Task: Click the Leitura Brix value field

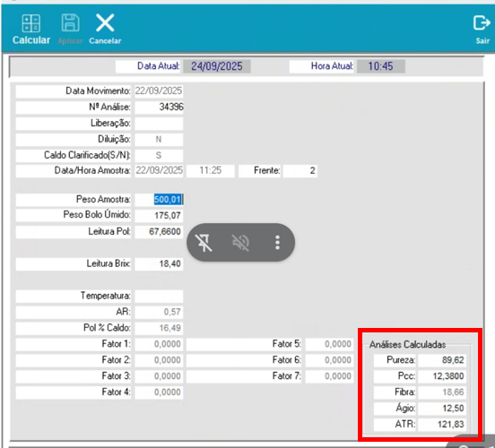Action: 159,263
